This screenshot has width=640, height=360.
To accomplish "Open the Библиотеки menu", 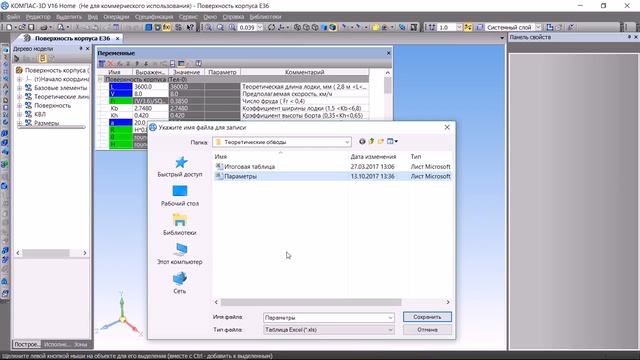I will tap(265, 17).
